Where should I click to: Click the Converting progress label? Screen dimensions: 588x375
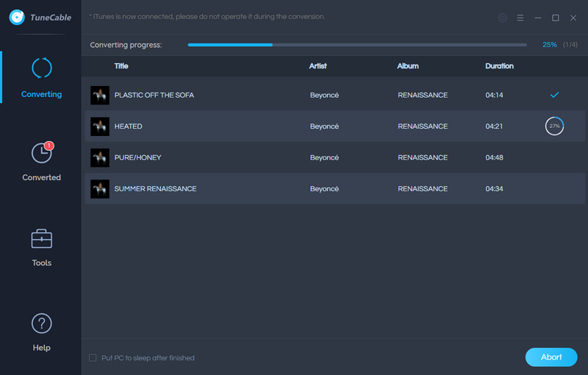[126, 45]
